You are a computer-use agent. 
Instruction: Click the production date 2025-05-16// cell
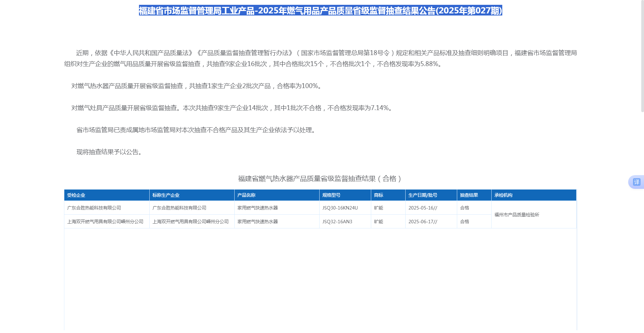click(423, 208)
